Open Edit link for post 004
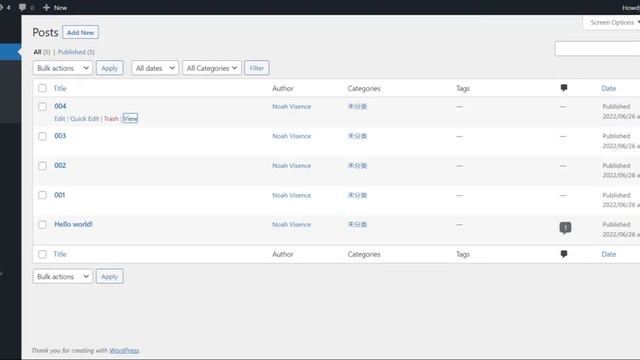 click(60, 118)
